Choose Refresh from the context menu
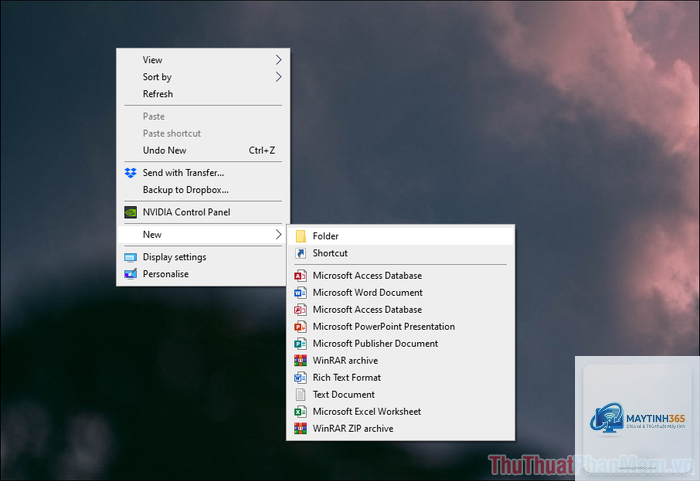The image size is (700, 481). (x=203, y=94)
